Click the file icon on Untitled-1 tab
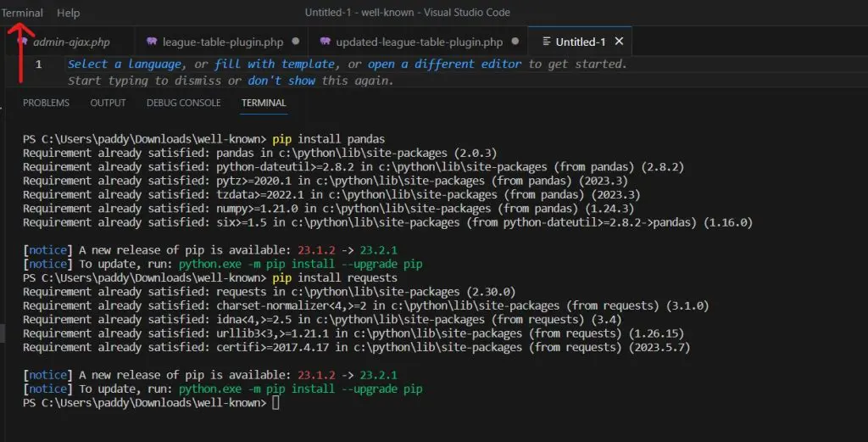 point(547,42)
